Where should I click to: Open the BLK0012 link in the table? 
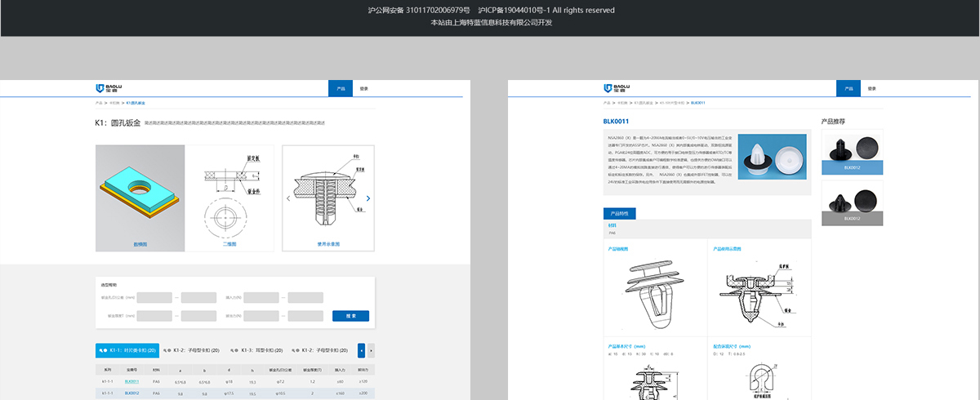[131, 393]
